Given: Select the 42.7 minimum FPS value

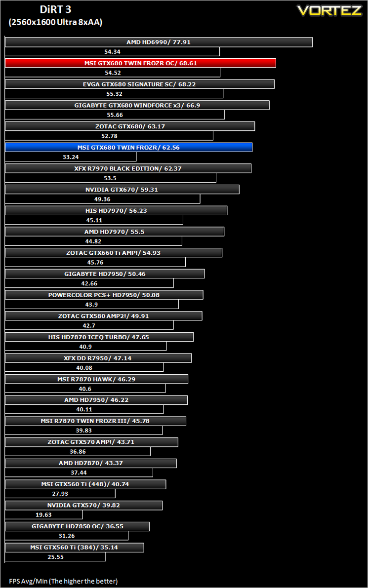Looking at the screenshot, I should click(89, 325).
